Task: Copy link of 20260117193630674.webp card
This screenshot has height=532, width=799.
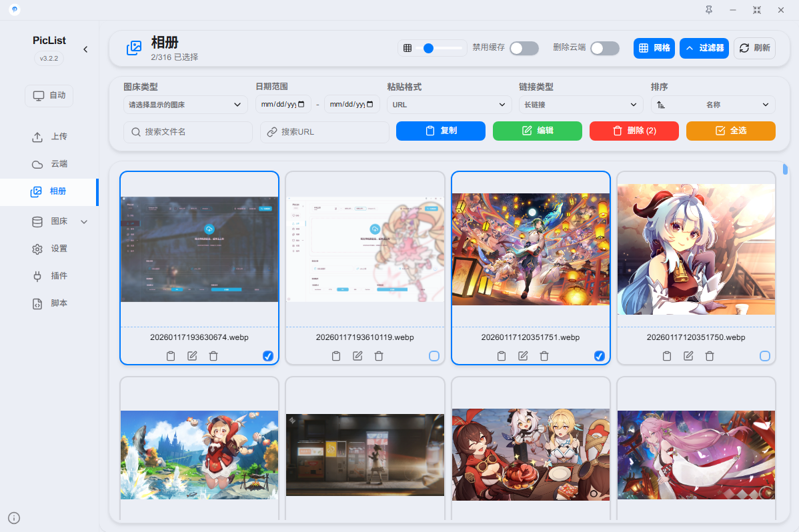Action: coord(171,356)
